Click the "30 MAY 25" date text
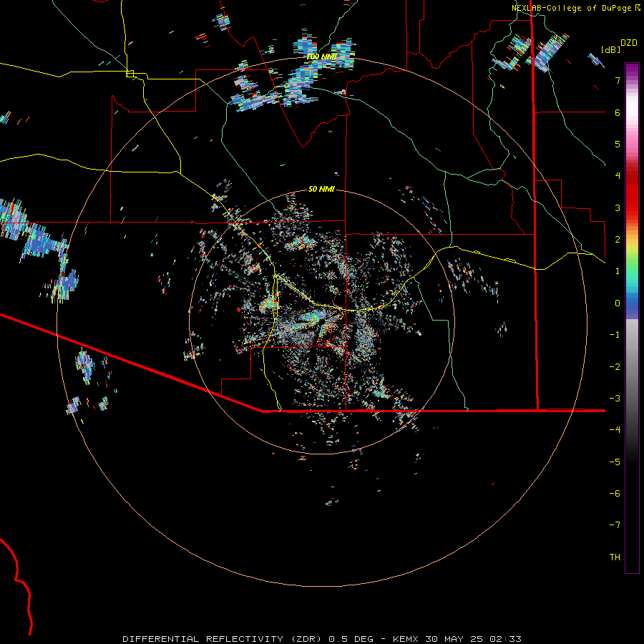 [x=454, y=639]
